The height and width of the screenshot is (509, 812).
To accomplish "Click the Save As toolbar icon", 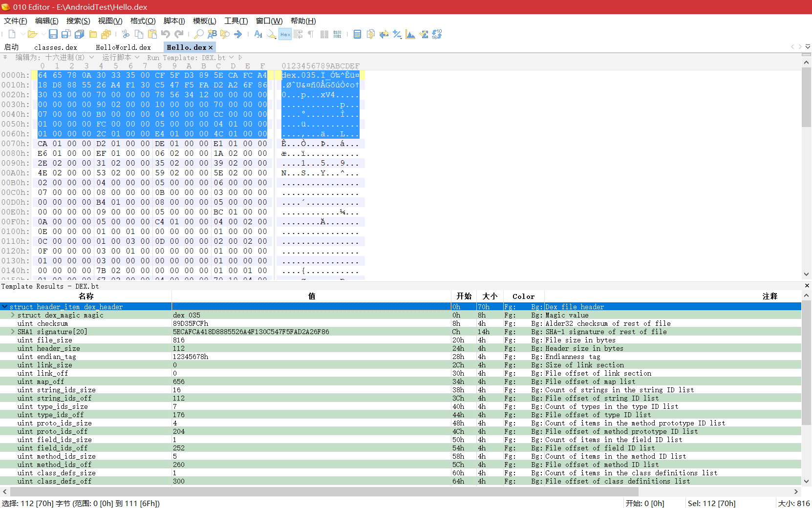I will [x=66, y=34].
